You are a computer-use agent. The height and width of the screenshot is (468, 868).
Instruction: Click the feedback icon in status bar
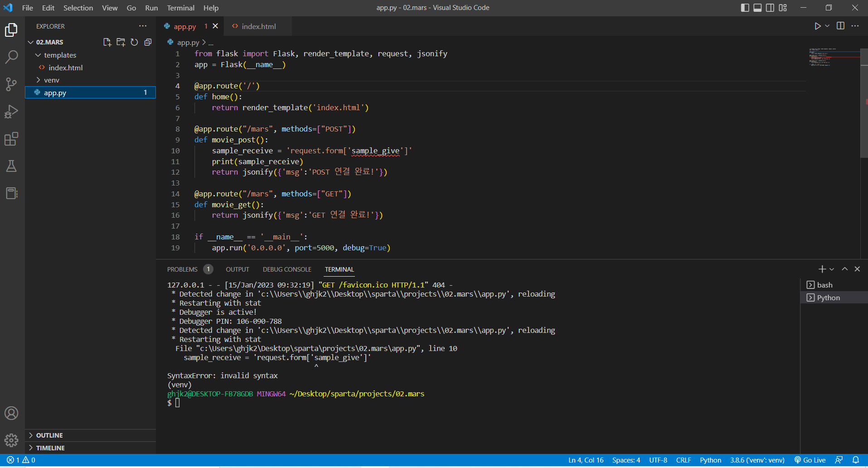point(839,460)
